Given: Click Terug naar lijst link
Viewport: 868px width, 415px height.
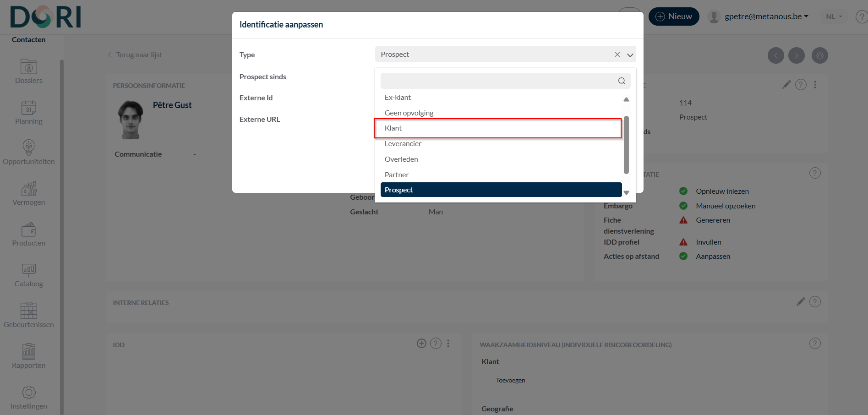Looking at the screenshot, I should pos(139,55).
